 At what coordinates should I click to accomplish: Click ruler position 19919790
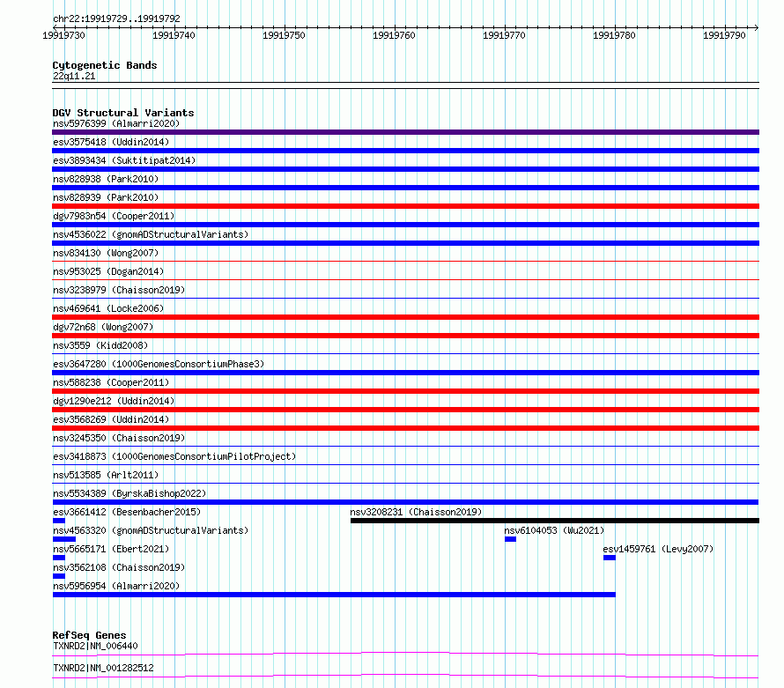pyautogui.click(x=724, y=35)
